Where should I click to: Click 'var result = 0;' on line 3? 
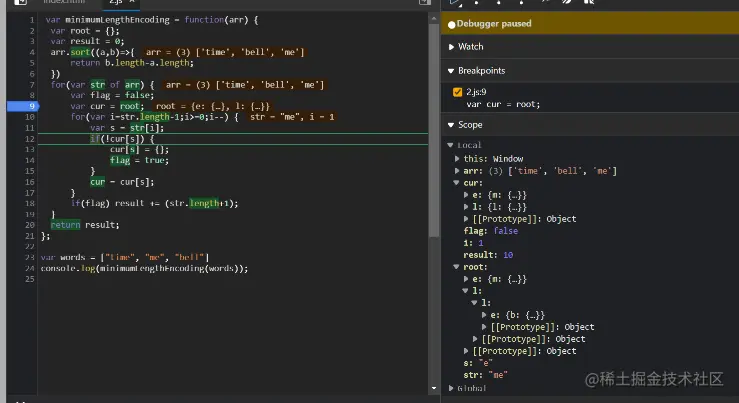87,41
